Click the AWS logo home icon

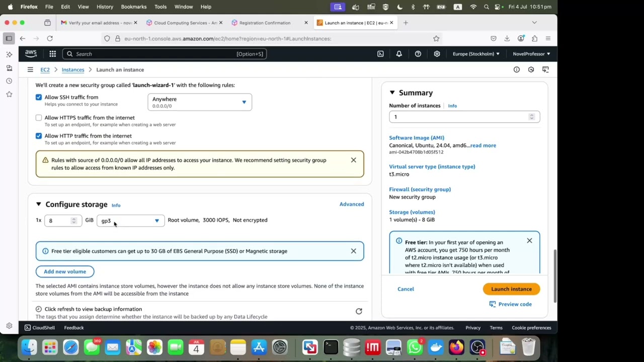click(x=31, y=54)
